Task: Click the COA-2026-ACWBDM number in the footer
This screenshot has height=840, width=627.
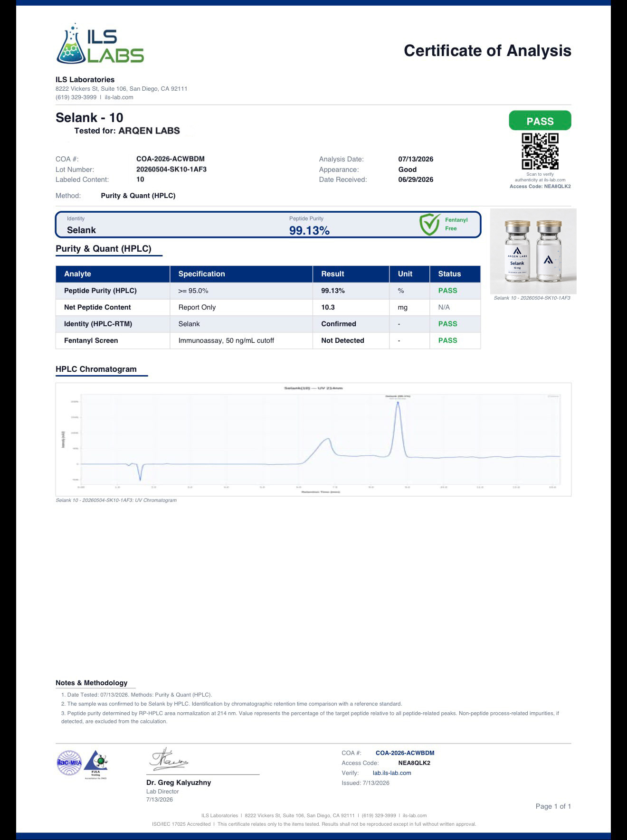Action: coord(405,753)
